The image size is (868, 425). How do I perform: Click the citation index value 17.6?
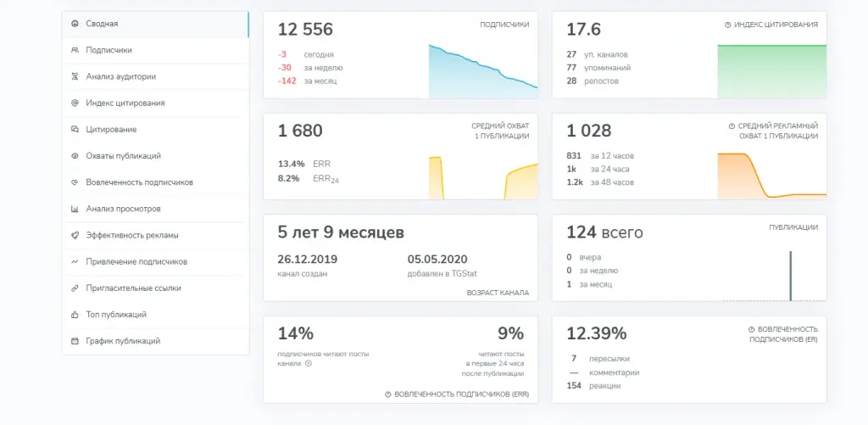[583, 30]
